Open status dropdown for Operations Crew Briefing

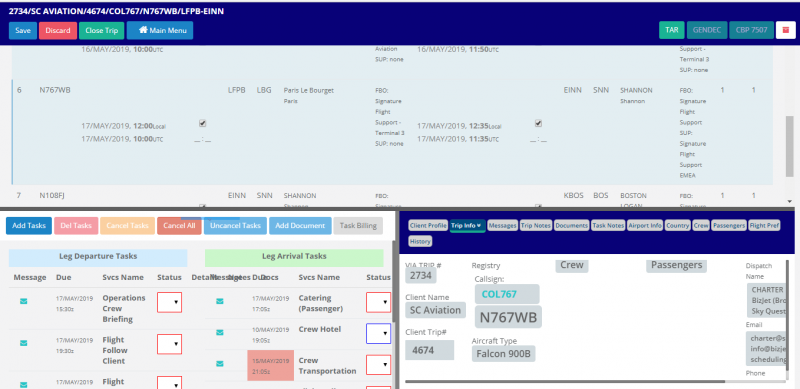169,302
